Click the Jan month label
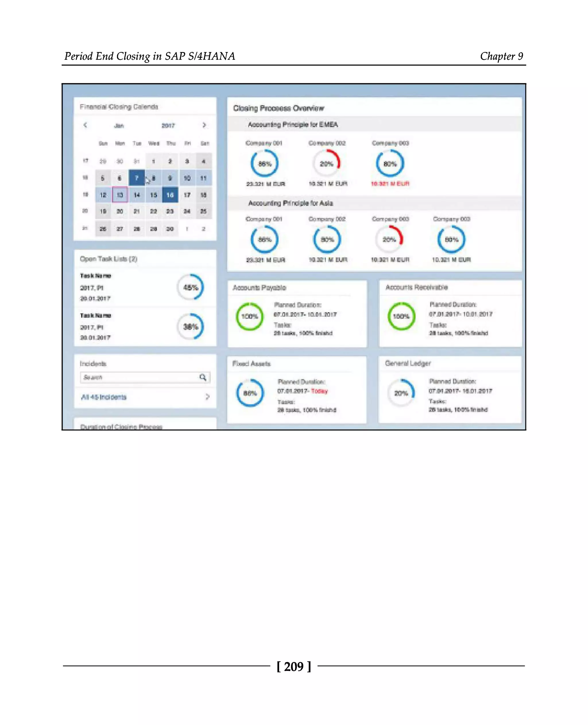This screenshot has width=588, height=725. pyautogui.click(x=119, y=126)
